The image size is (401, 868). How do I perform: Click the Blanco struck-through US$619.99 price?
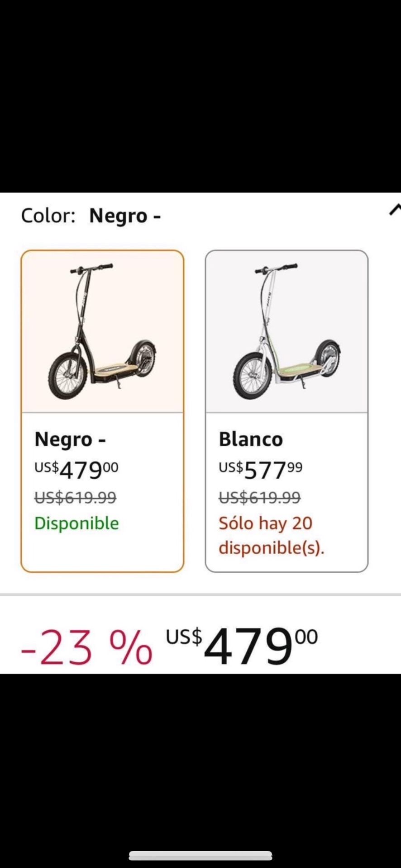260,497
